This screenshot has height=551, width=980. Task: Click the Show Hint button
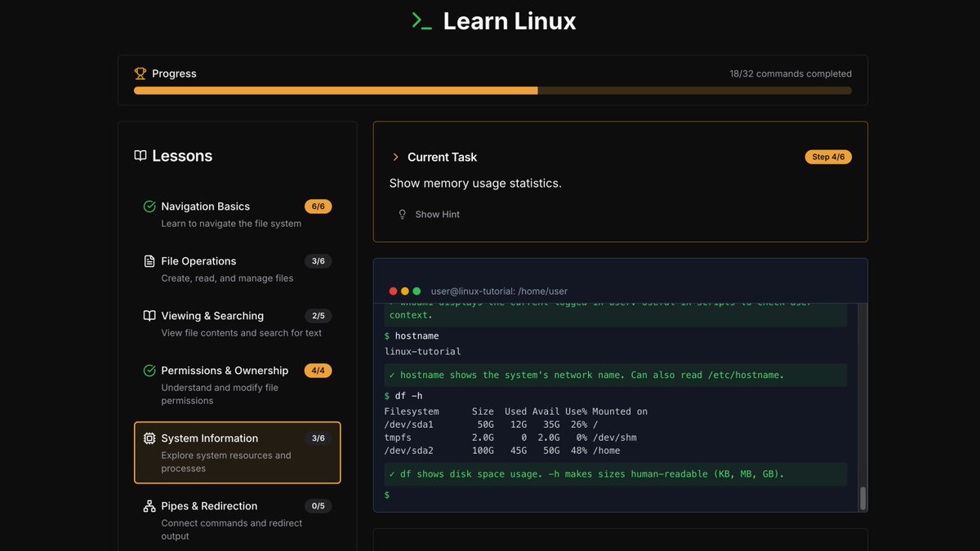coord(429,215)
